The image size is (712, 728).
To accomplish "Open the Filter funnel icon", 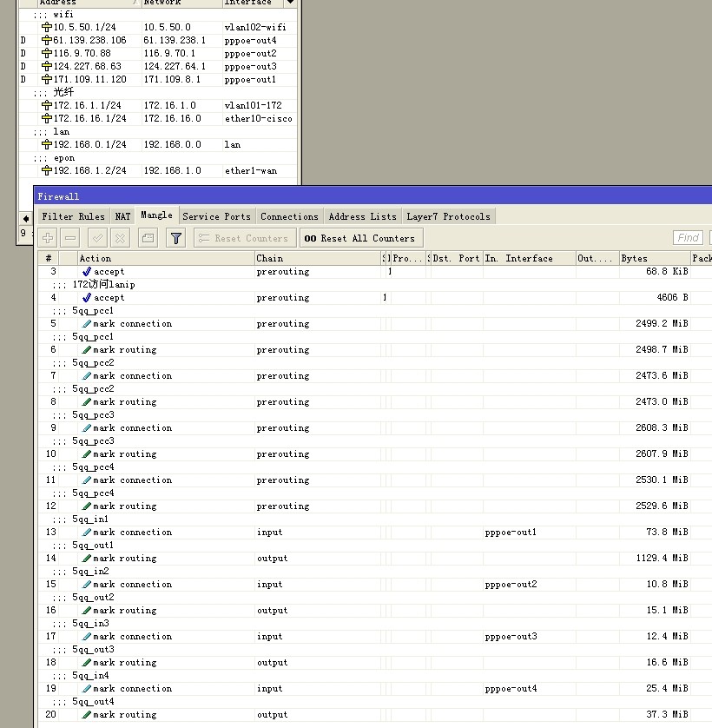I will click(176, 238).
